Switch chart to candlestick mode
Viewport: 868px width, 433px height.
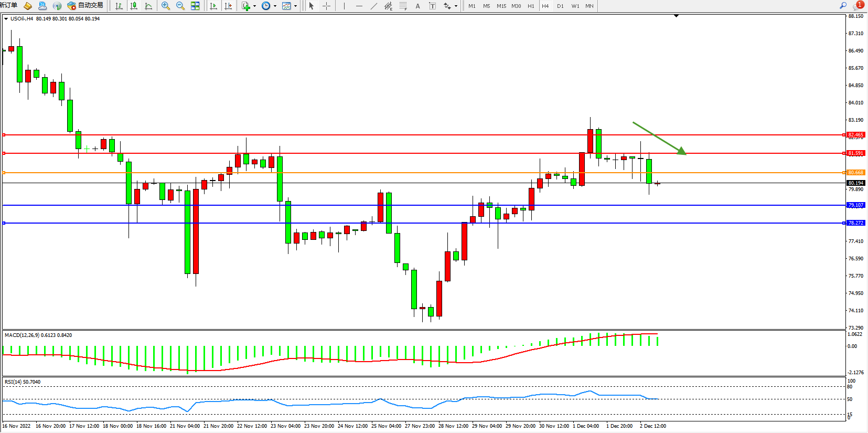click(x=134, y=6)
